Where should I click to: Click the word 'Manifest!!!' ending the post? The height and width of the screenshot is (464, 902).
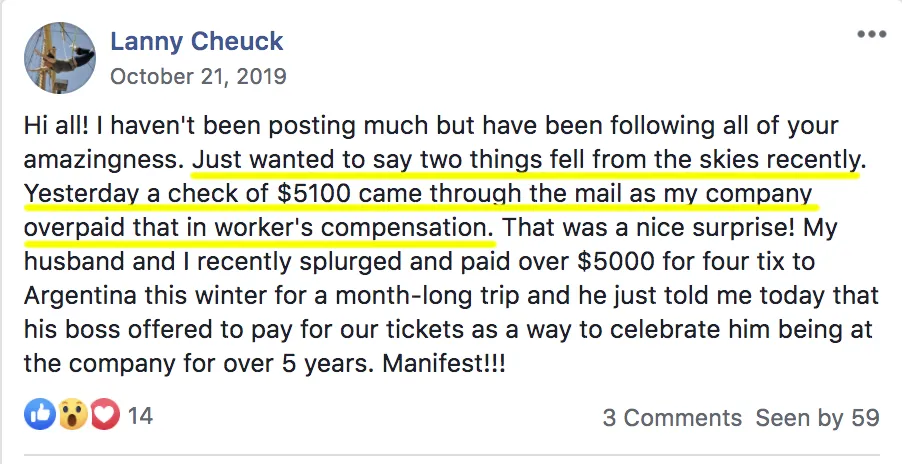[x=444, y=364]
